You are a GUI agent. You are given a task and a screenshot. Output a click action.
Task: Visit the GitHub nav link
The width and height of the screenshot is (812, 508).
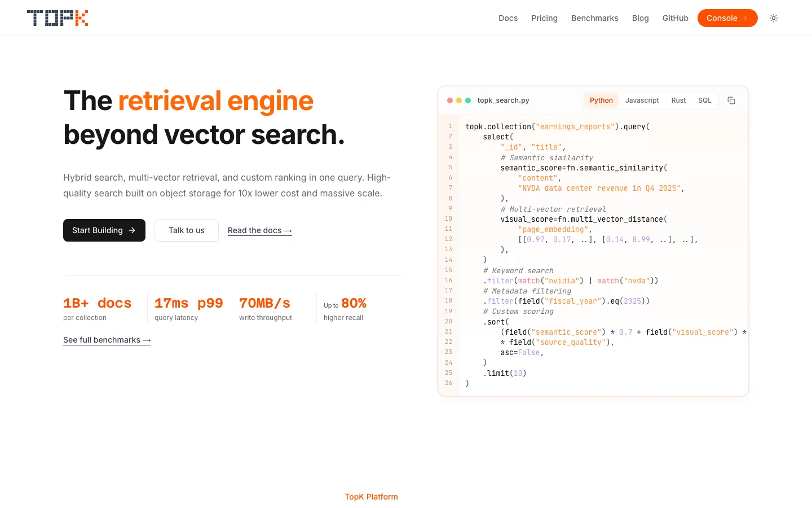coord(676,18)
